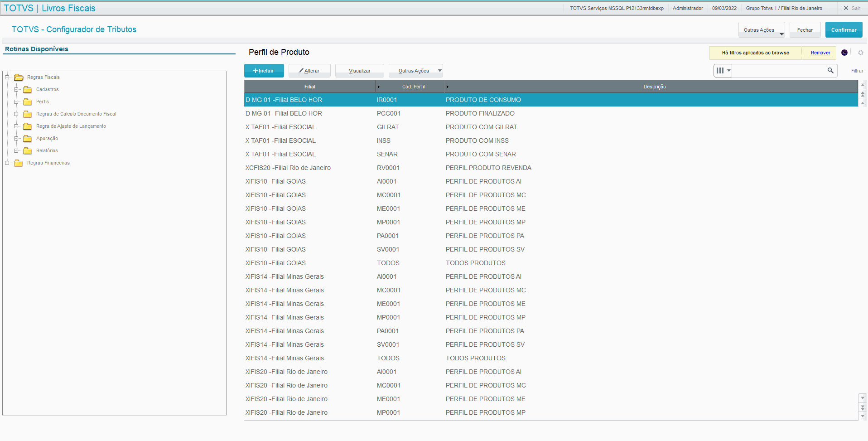Move up one row with single up arrow
This screenshot has height=441, width=868.
coord(863,103)
